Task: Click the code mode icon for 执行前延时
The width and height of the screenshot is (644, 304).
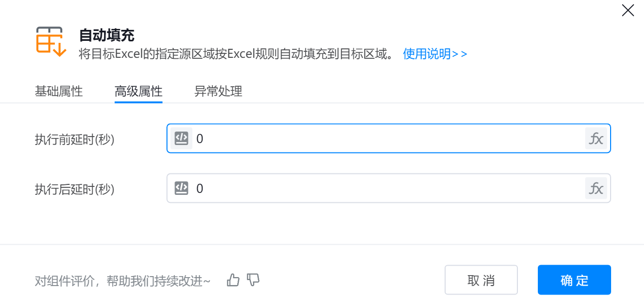Action: click(181, 138)
